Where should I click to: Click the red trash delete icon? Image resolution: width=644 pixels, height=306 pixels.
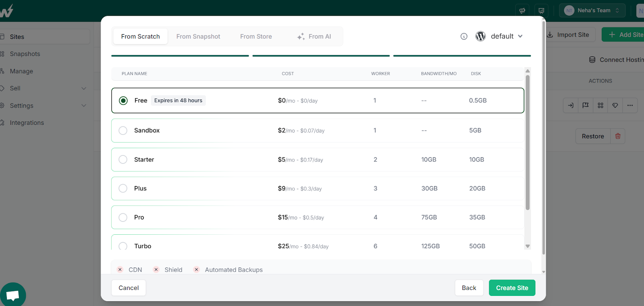pyautogui.click(x=618, y=136)
